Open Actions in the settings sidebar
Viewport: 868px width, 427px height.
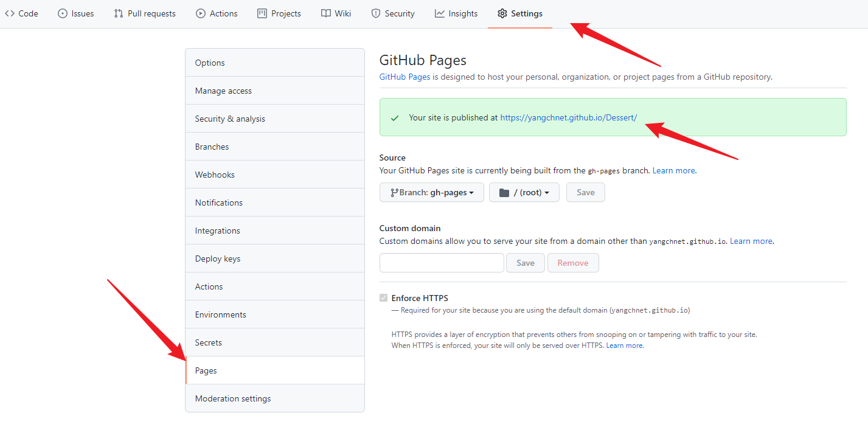[275, 286]
